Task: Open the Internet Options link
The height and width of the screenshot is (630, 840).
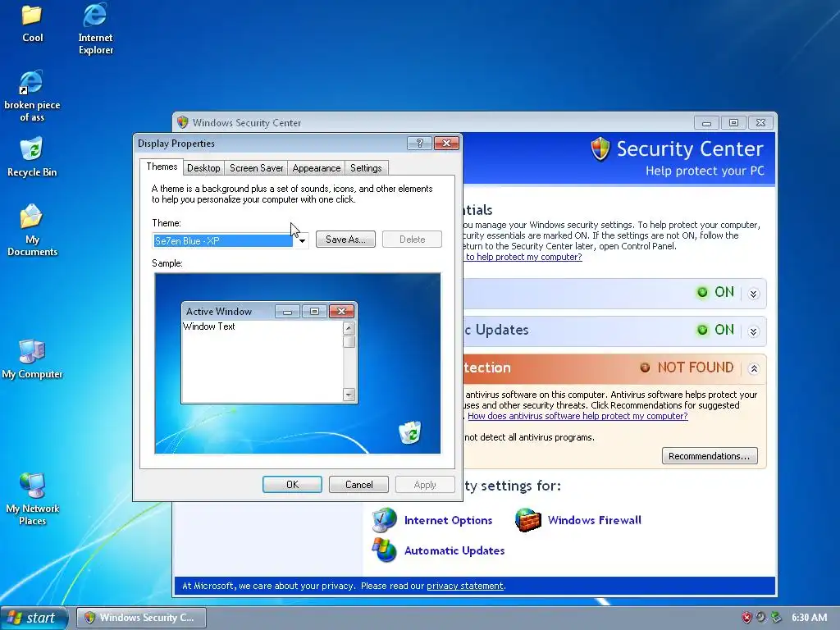Action: (x=448, y=519)
